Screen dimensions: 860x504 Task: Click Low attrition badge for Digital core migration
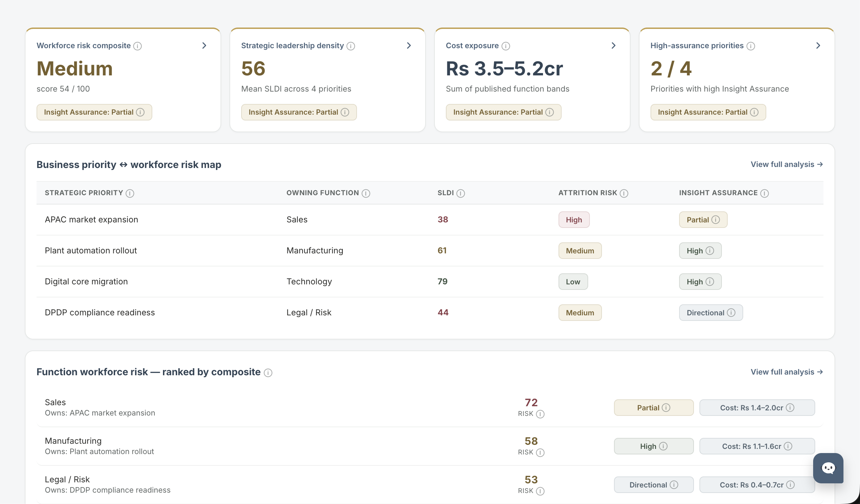click(573, 282)
